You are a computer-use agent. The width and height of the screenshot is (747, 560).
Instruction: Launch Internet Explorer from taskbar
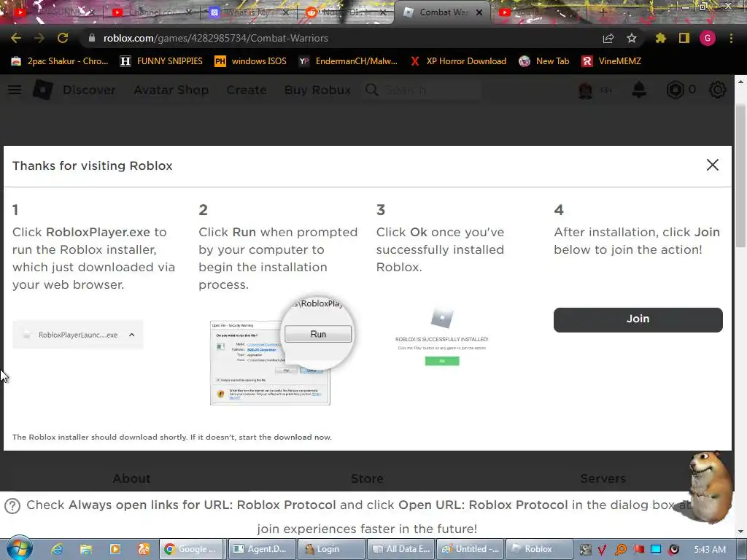coord(57,549)
